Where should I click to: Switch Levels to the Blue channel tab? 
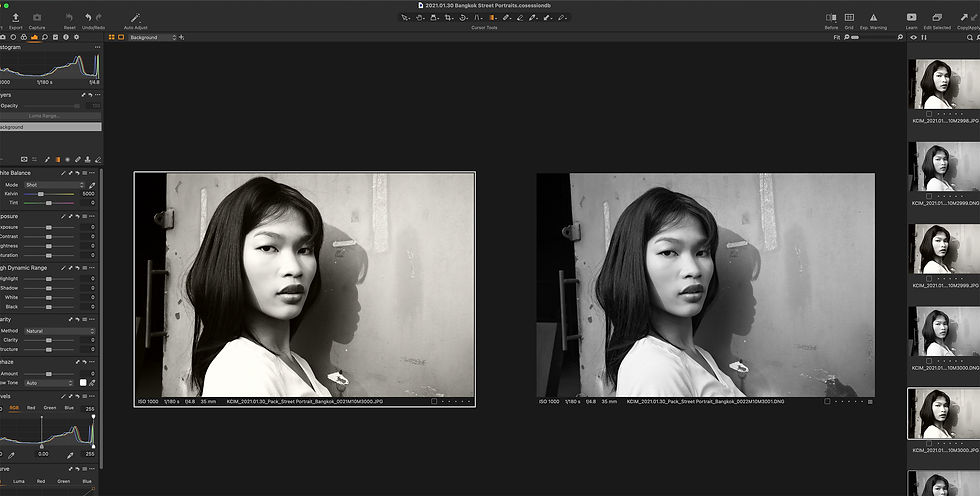[69, 408]
